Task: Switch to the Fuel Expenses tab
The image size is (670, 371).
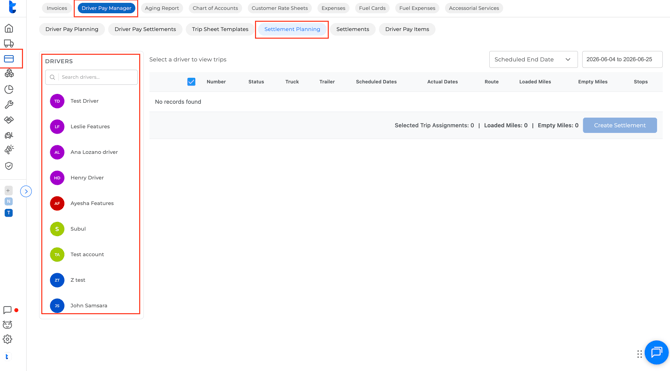Action: click(417, 8)
